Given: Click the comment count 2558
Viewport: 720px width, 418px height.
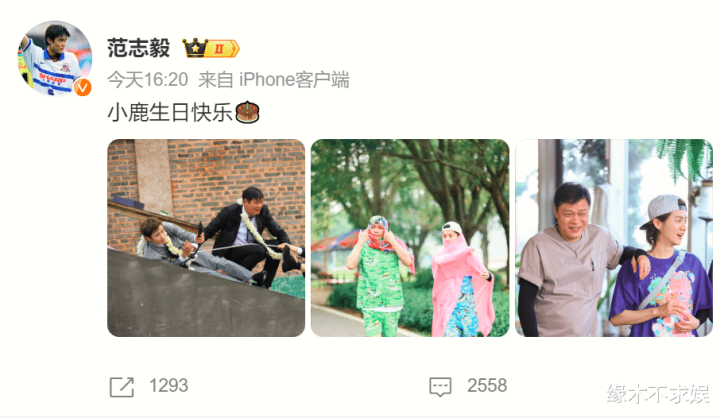Looking at the screenshot, I should point(487,386).
